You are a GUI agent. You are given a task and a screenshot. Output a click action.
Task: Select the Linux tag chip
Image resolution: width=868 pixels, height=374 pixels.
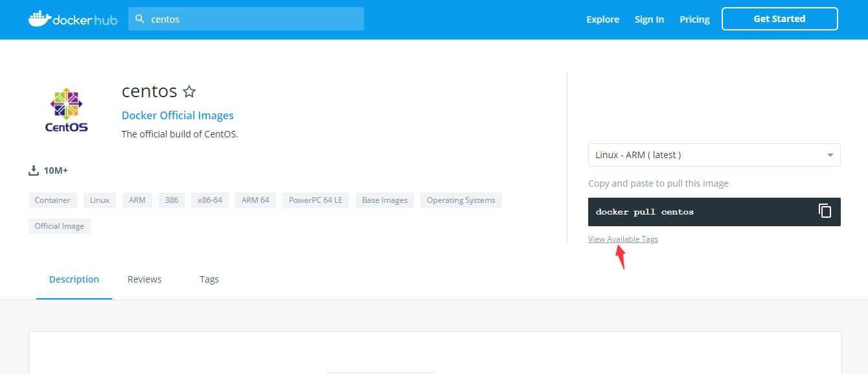[x=100, y=200]
